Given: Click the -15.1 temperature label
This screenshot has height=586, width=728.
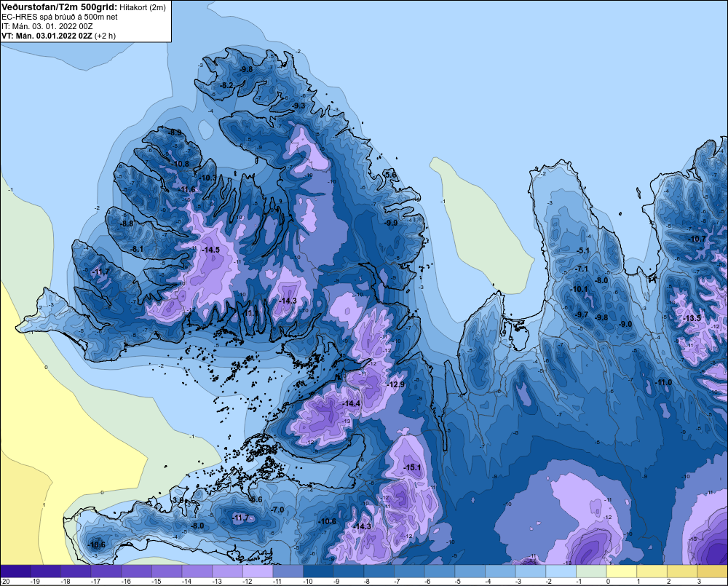Looking at the screenshot, I should (x=412, y=467).
